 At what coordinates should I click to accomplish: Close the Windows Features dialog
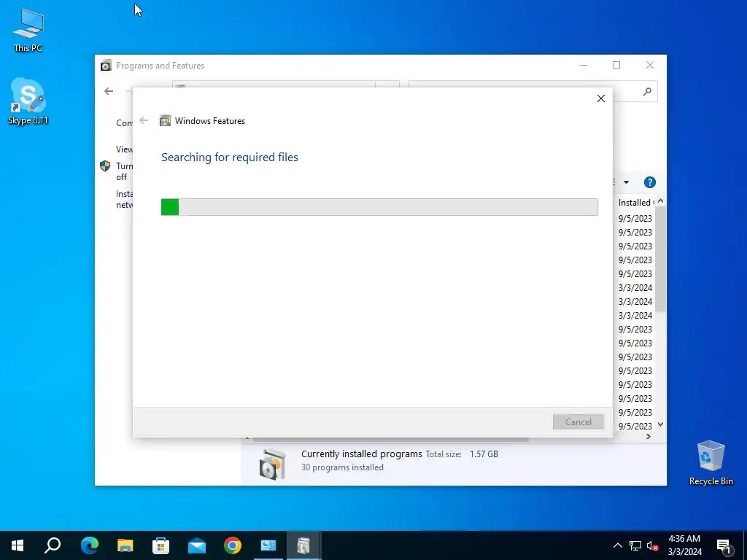601,98
